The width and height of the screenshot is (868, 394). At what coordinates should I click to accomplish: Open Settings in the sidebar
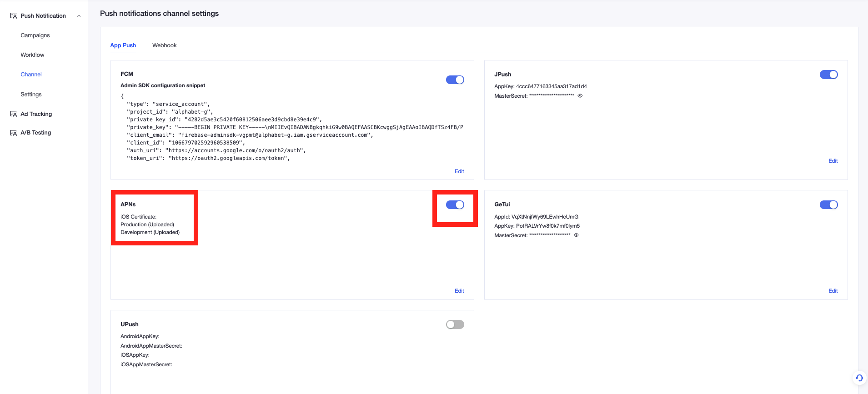(31, 95)
